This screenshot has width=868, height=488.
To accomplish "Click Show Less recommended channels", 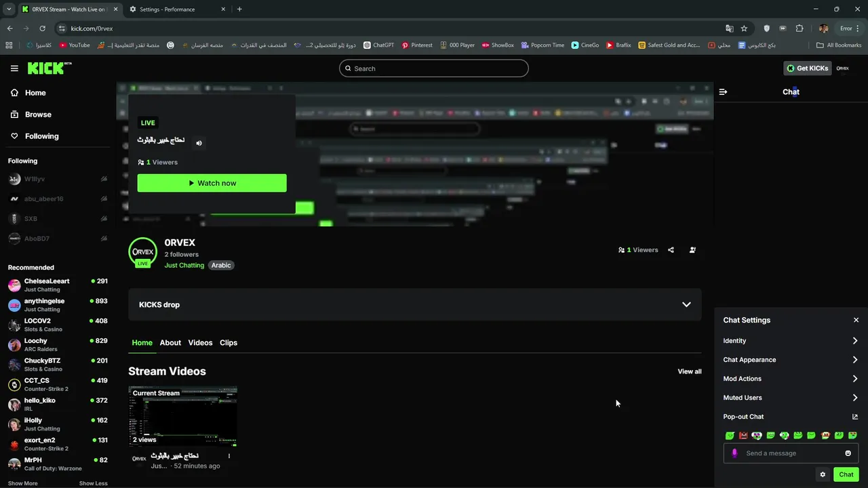I will coord(93,483).
